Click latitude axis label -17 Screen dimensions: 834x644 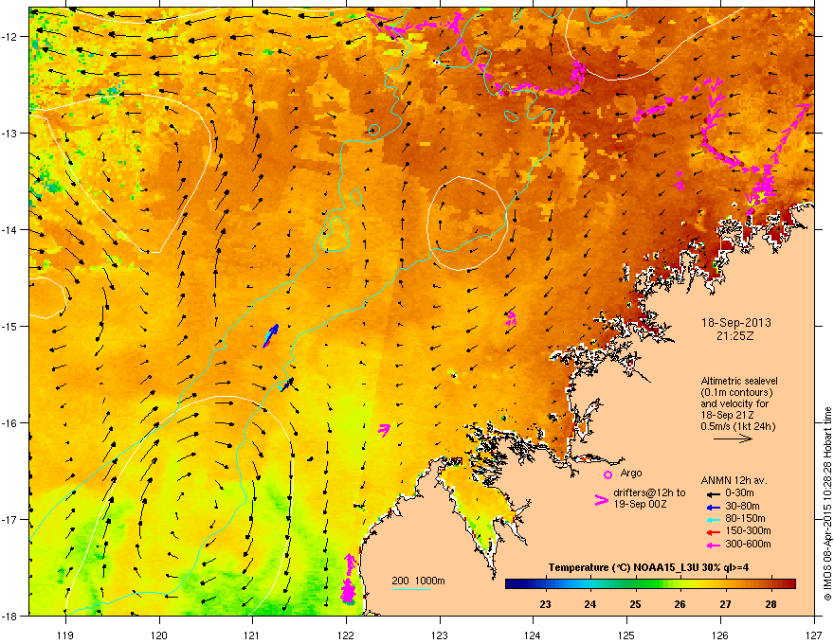pyautogui.click(x=10, y=519)
